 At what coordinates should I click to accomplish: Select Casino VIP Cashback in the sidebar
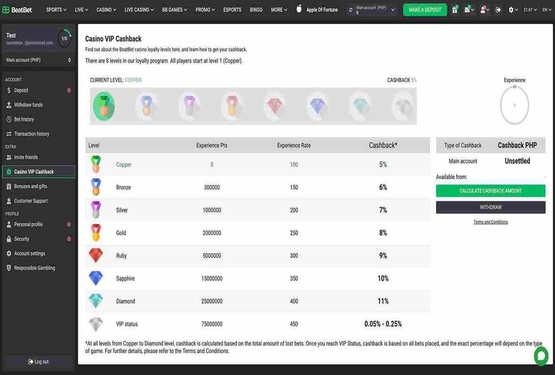pos(38,172)
